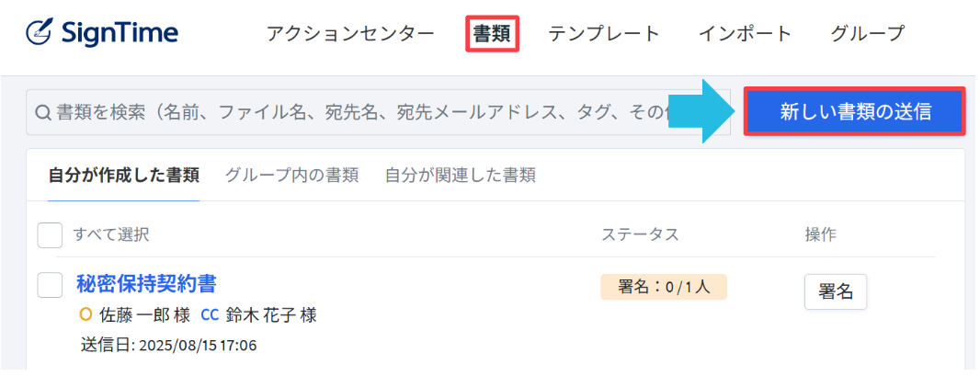
Task: Switch to the グループ内の書類 tab
Action: [x=291, y=175]
